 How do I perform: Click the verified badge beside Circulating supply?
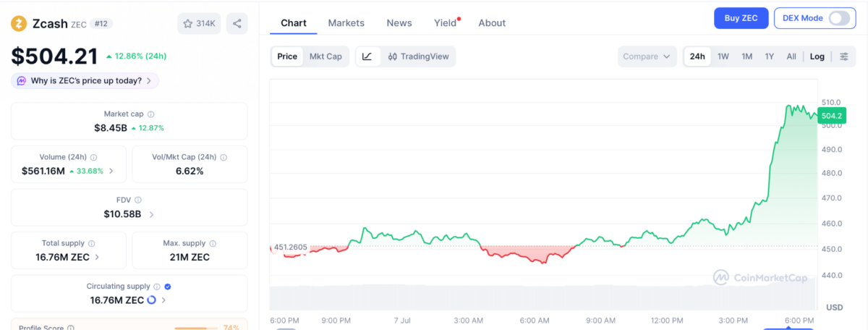[168, 287]
